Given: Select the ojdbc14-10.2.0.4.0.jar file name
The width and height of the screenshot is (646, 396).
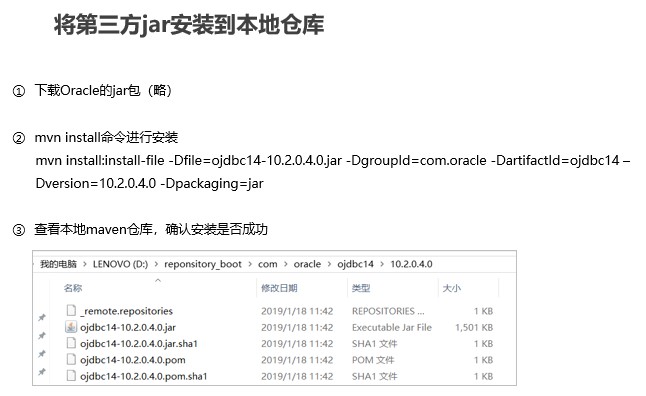Looking at the screenshot, I should pos(128,327).
